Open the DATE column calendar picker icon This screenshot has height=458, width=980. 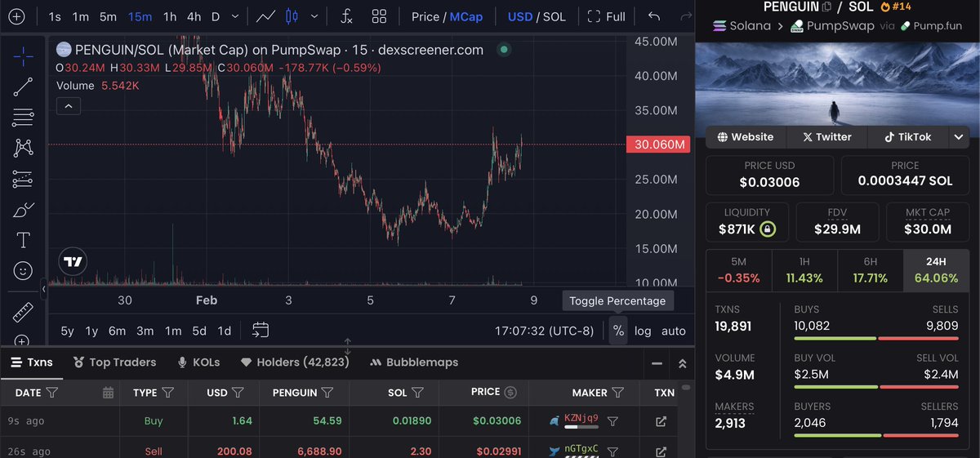pos(108,393)
